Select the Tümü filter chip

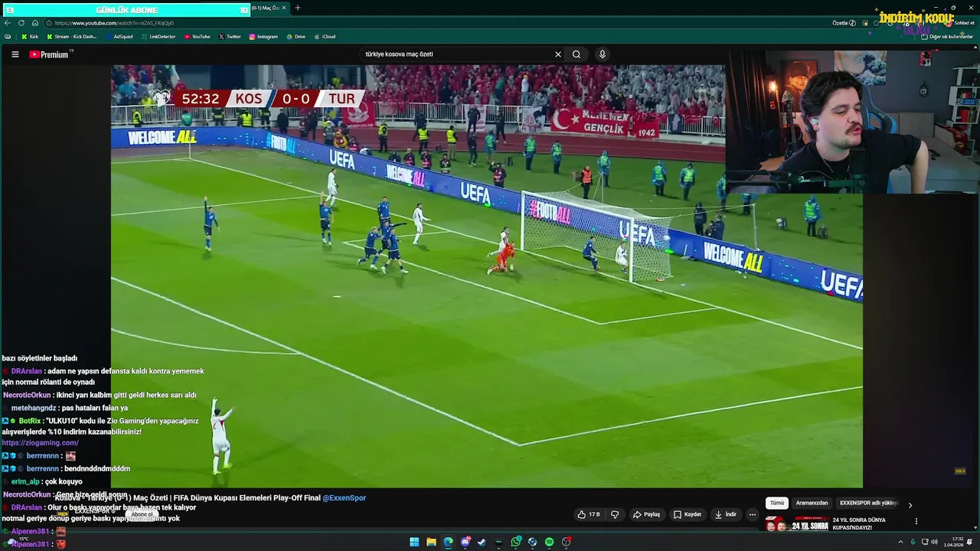tap(777, 503)
